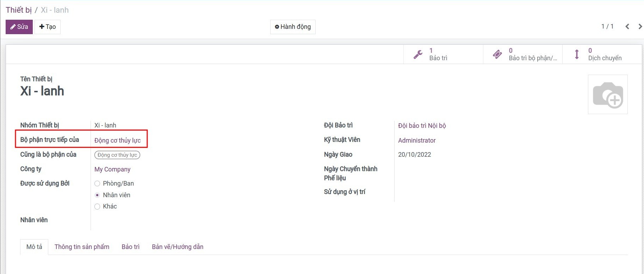Go to next record with right chevron
644x274 pixels.
click(640, 27)
